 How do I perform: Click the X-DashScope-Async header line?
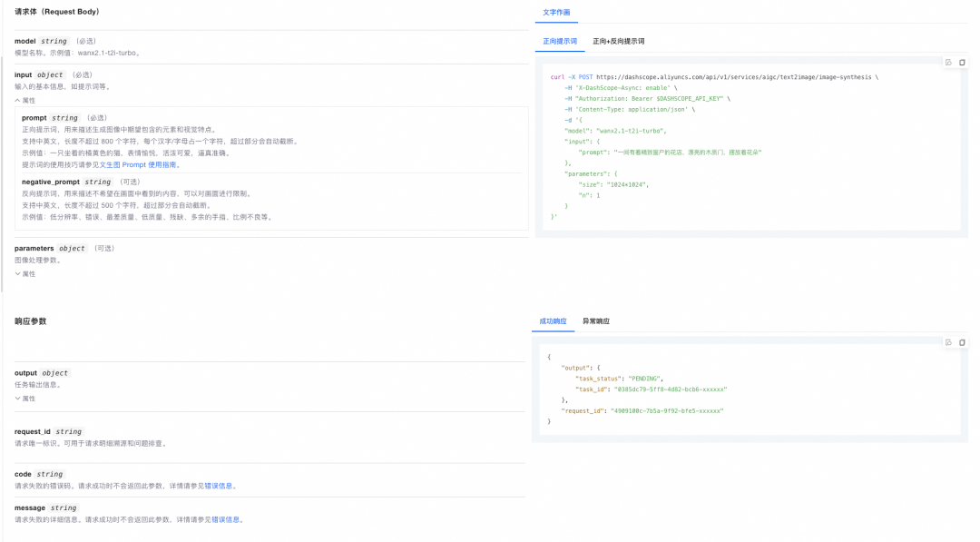tap(621, 88)
